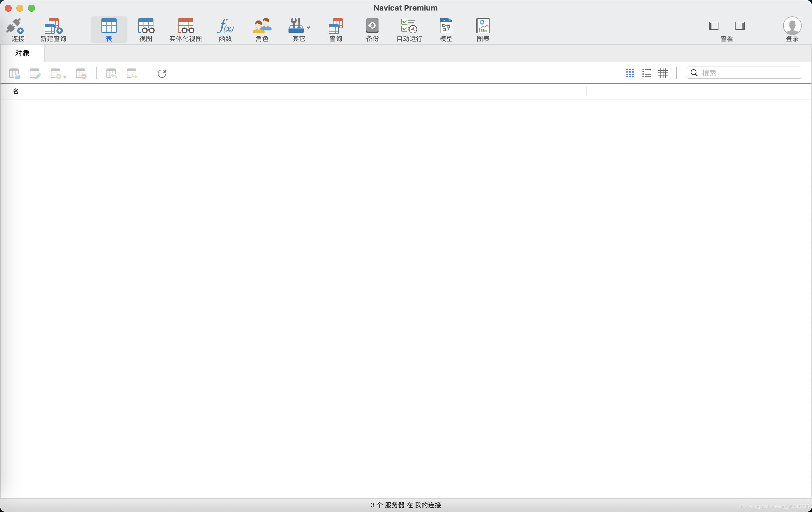Maximize the Navicat window

pos(31,8)
